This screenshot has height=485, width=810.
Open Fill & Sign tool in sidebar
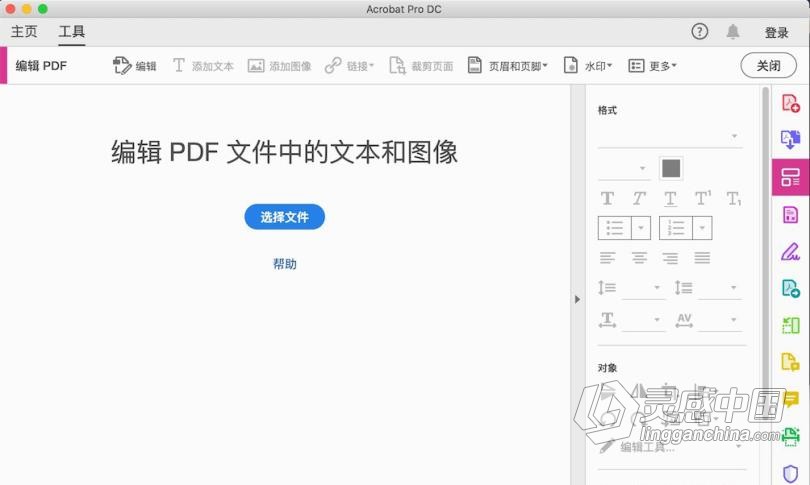coord(790,252)
